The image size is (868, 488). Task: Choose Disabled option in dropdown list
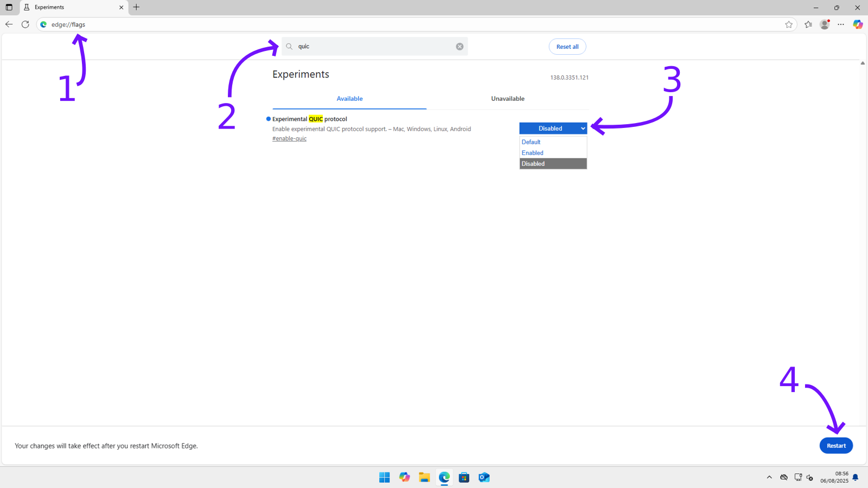553,164
